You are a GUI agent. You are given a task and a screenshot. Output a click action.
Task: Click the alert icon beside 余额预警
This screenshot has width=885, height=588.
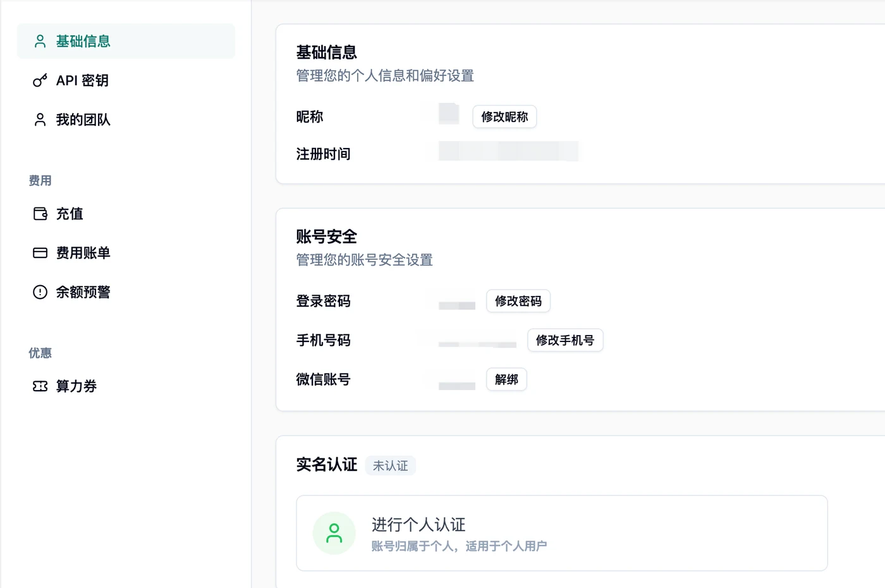click(x=40, y=292)
